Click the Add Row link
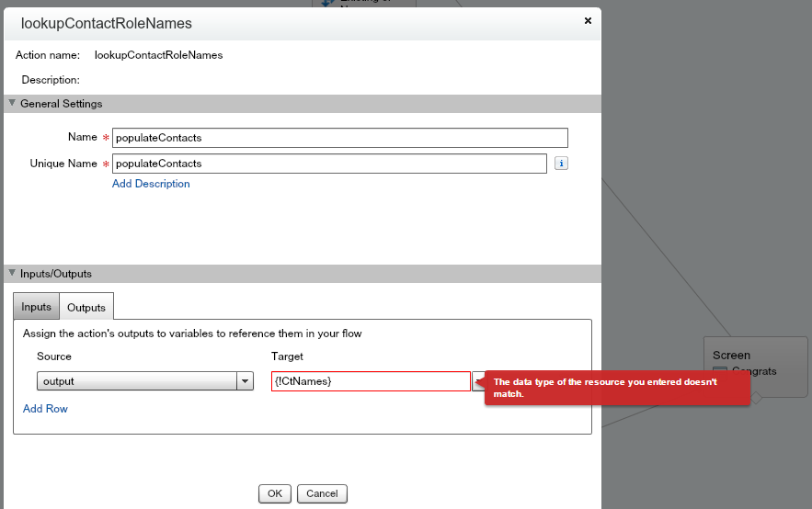The height and width of the screenshot is (509, 812). 45,409
